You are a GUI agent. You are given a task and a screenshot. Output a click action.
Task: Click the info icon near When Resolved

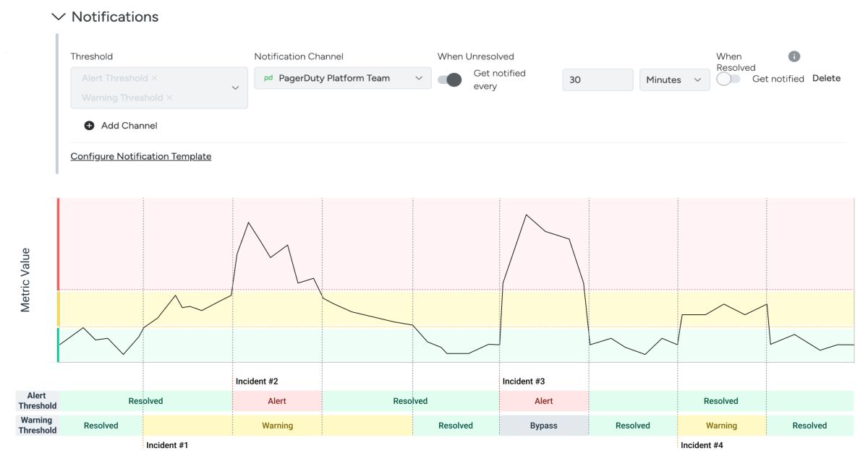click(794, 56)
